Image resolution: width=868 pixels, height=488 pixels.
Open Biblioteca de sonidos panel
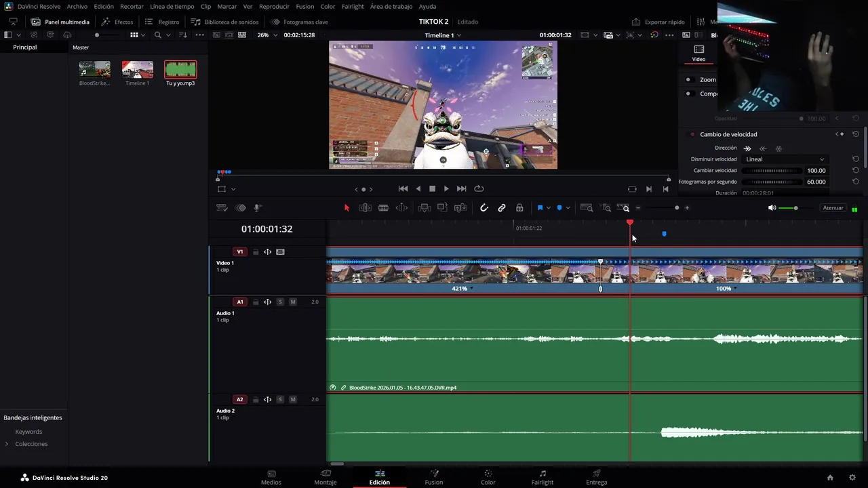pyautogui.click(x=224, y=22)
